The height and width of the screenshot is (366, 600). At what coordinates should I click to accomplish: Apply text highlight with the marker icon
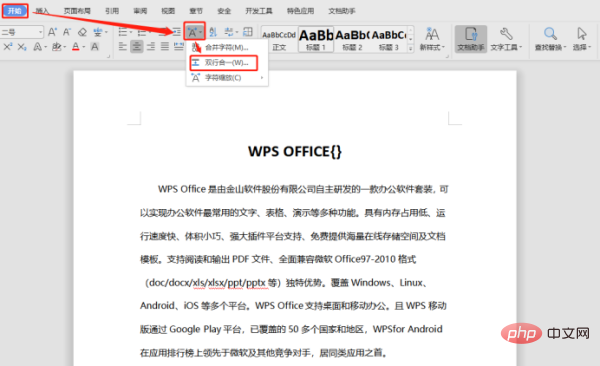click(57, 47)
